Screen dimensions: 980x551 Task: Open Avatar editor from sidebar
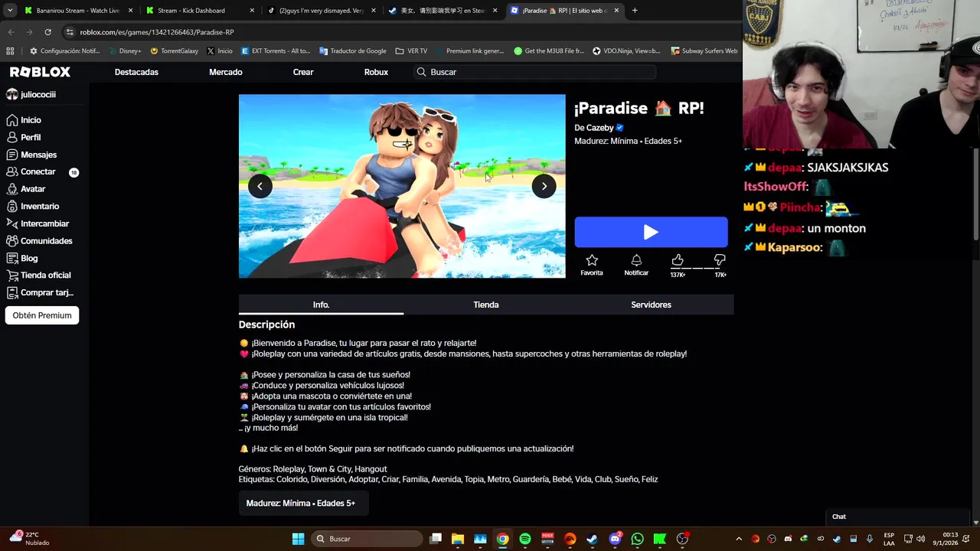pos(33,189)
